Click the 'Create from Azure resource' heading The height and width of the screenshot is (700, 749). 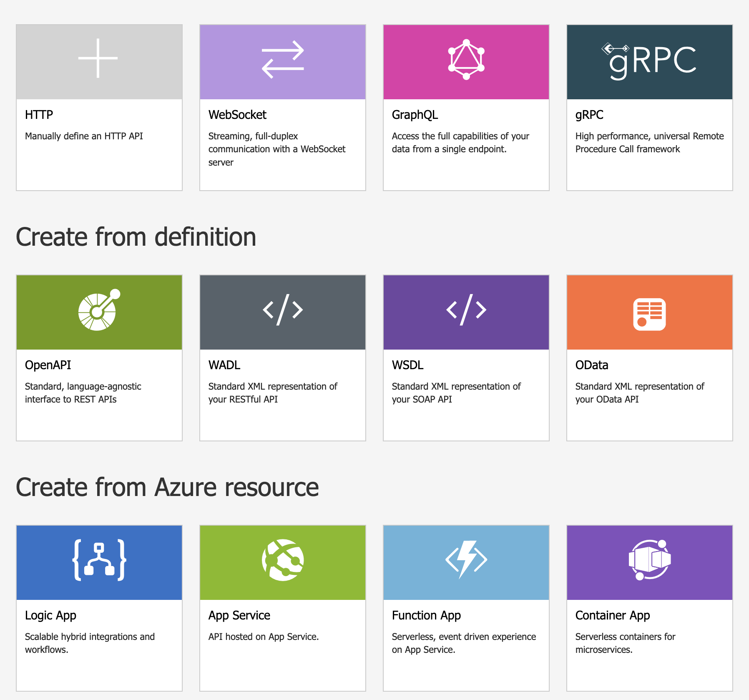click(x=167, y=487)
